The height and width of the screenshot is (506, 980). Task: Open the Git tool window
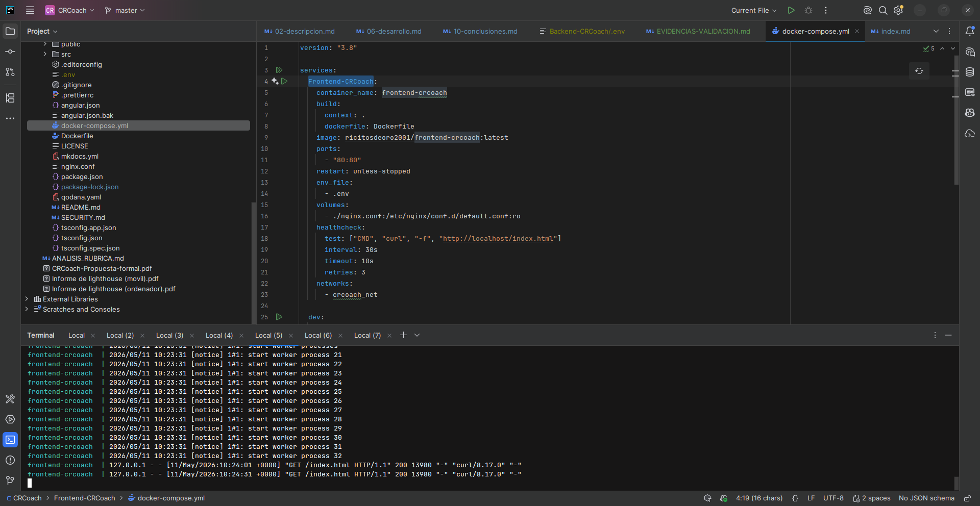pos(10,480)
